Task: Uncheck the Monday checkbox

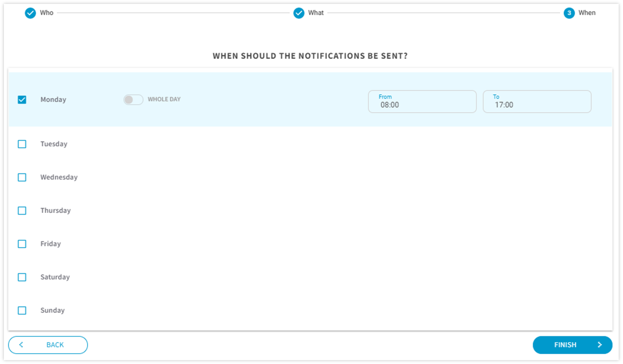Action: [x=22, y=100]
